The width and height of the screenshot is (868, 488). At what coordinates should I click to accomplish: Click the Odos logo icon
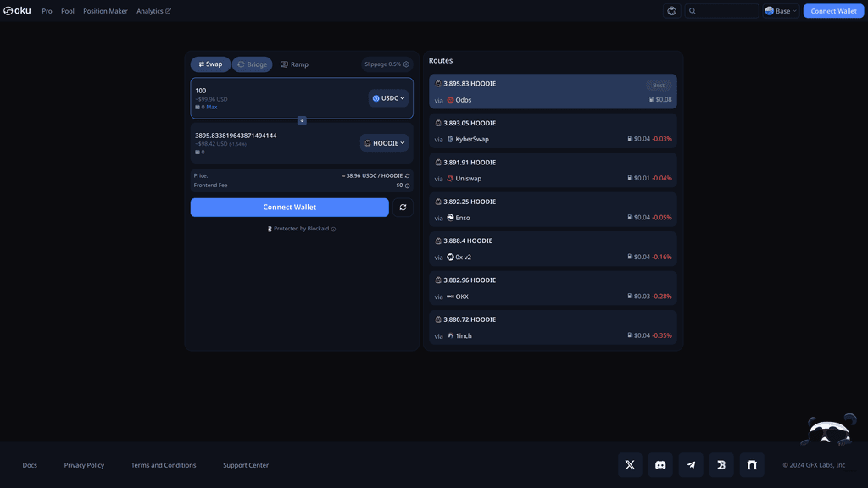[x=450, y=100]
